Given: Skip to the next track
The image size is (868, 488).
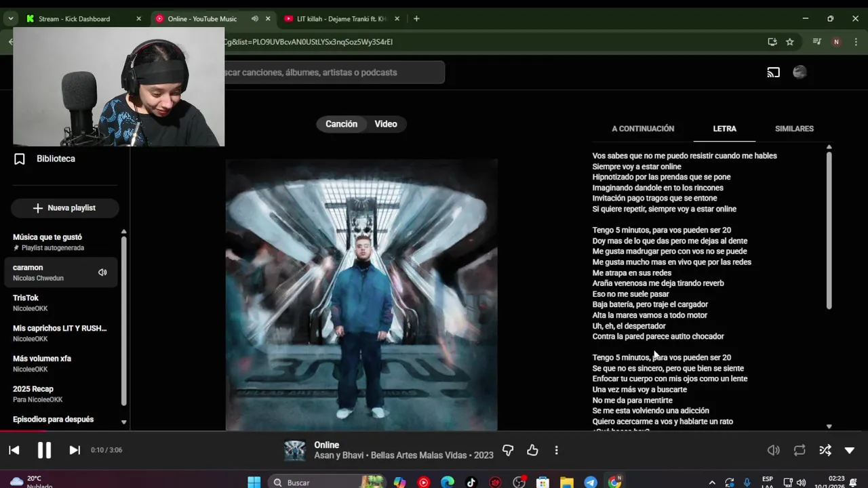Looking at the screenshot, I should [x=75, y=450].
